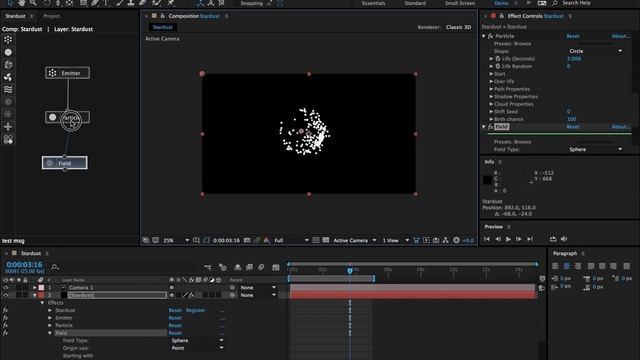Align paragraph text left
This screenshot has width=640, height=360.
pyautogui.click(x=556, y=266)
